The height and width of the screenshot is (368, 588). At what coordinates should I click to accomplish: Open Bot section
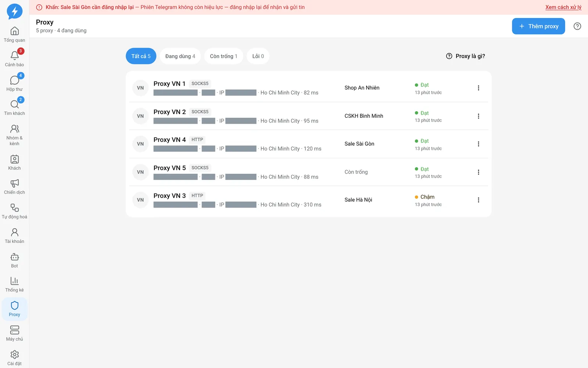tap(14, 261)
